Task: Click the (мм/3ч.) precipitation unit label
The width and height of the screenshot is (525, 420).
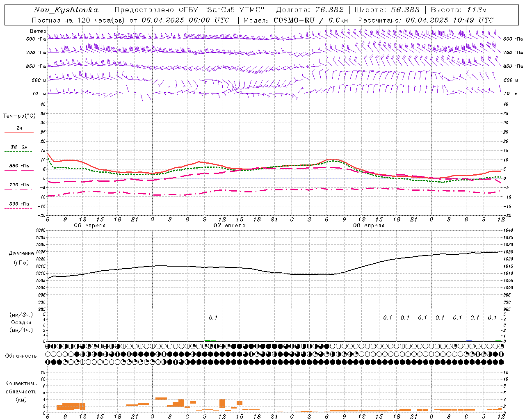Action: (21, 315)
